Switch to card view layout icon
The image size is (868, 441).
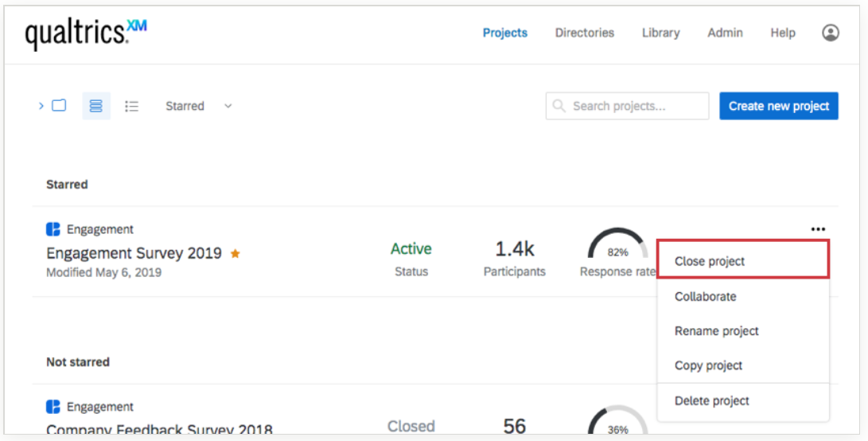coord(96,106)
